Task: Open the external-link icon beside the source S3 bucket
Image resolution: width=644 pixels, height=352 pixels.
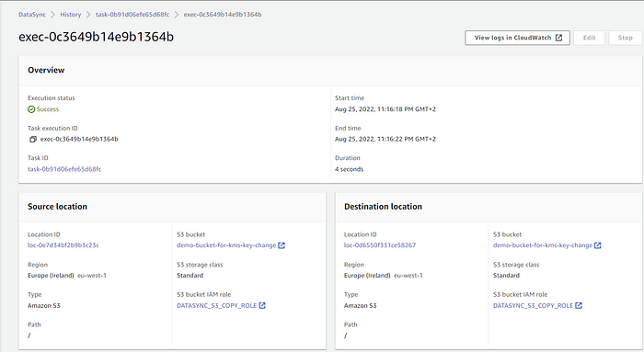Action: click(x=282, y=245)
